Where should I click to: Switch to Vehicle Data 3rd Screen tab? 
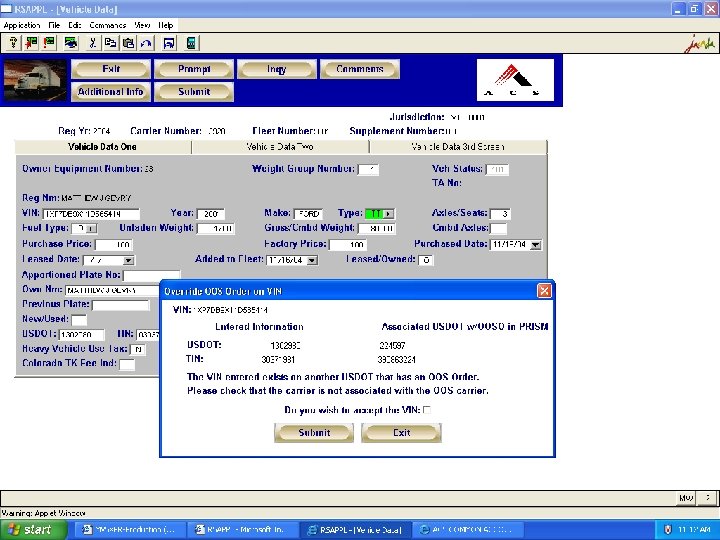458,147
